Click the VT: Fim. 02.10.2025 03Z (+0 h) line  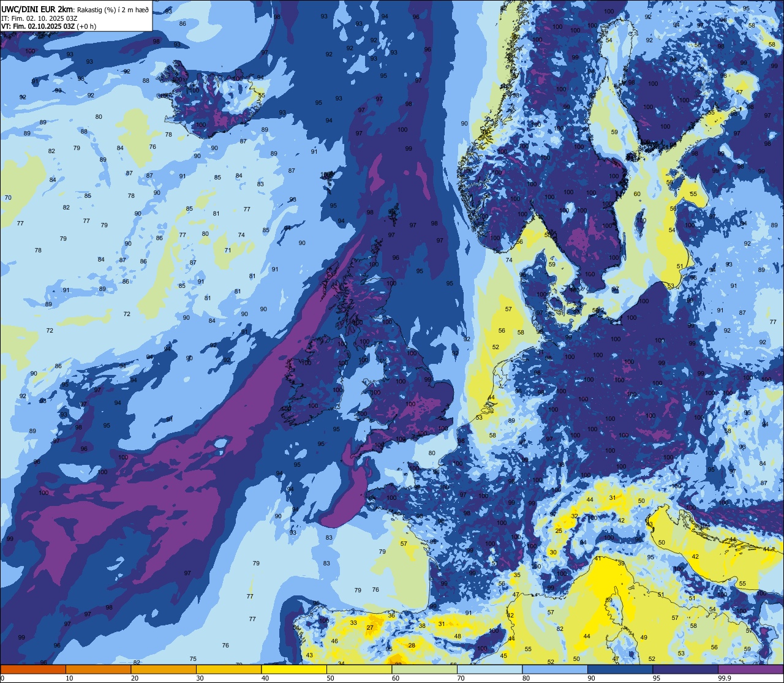(x=48, y=26)
